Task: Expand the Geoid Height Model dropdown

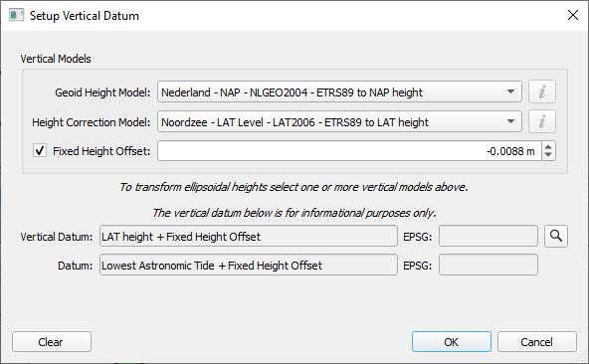Action: pos(510,91)
